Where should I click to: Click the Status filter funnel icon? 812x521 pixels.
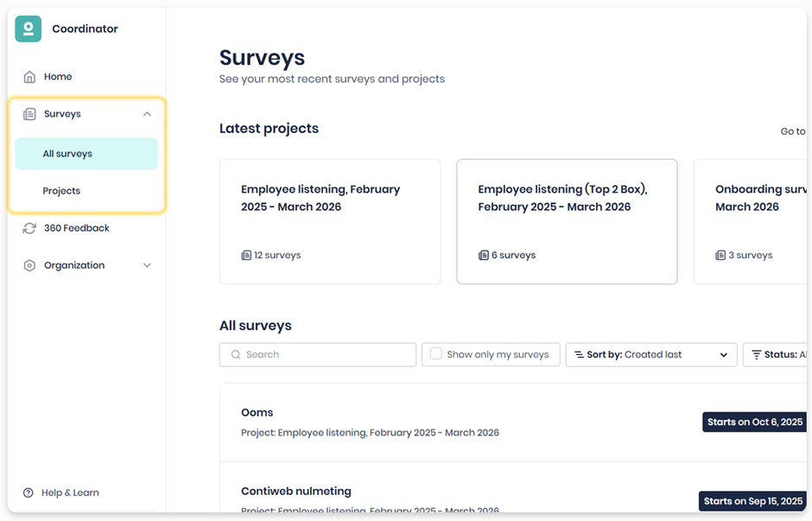[757, 355]
